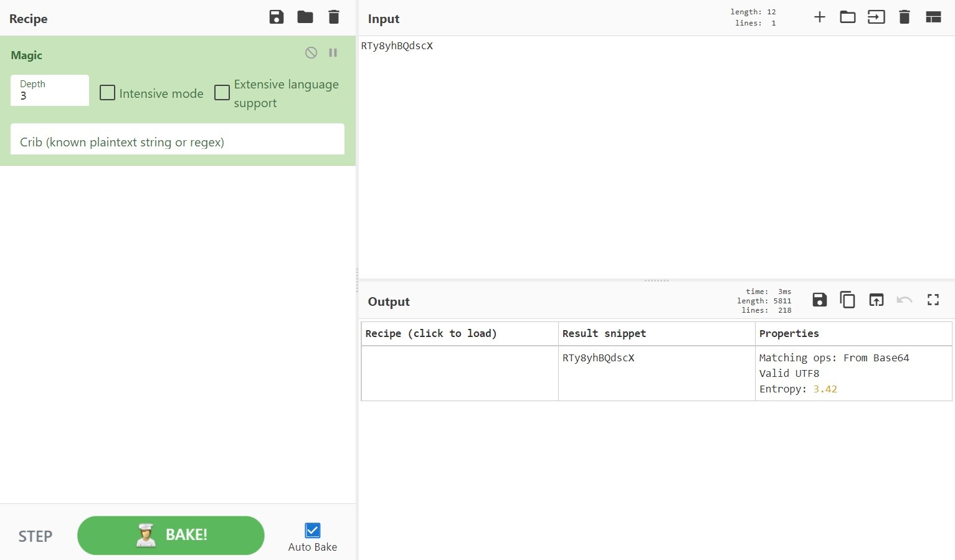
Task: Add a new input tab
Action: point(819,17)
